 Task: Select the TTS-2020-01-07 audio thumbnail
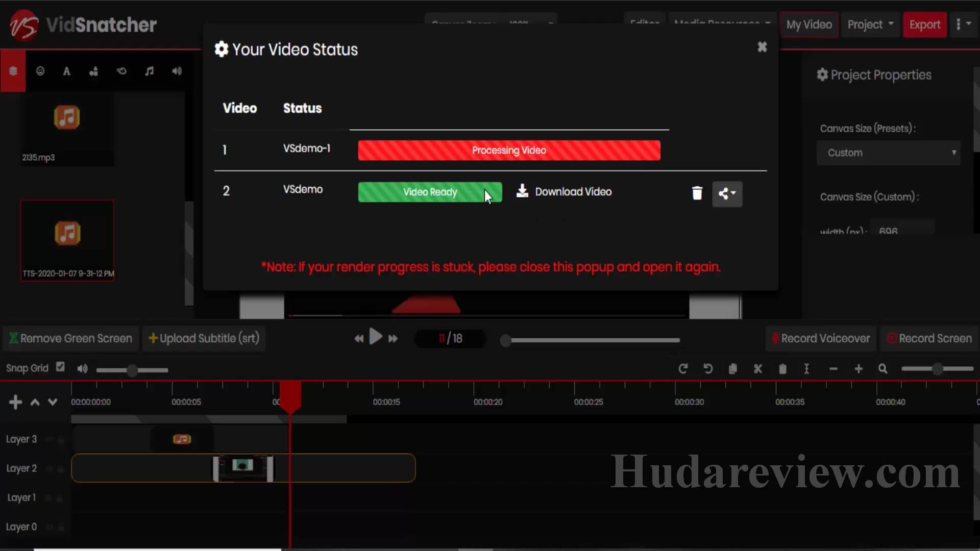tap(67, 240)
